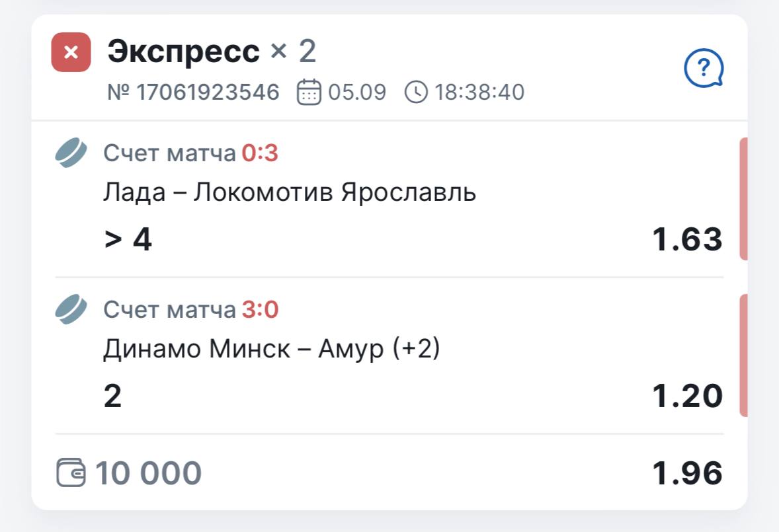Click bet number 17061923546
The image size is (779, 532).
coord(193,92)
